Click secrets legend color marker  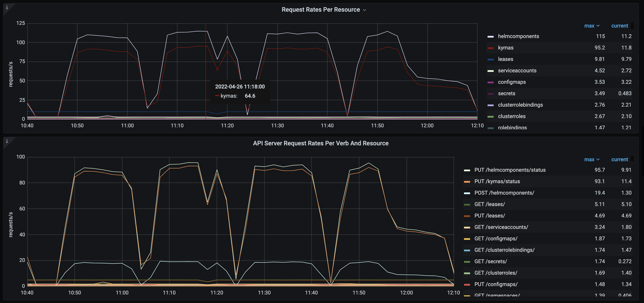coord(491,94)
